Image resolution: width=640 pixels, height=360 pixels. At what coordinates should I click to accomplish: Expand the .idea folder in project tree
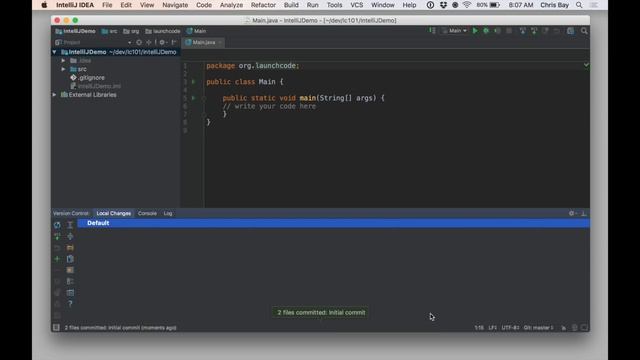(x=63, y=61)
